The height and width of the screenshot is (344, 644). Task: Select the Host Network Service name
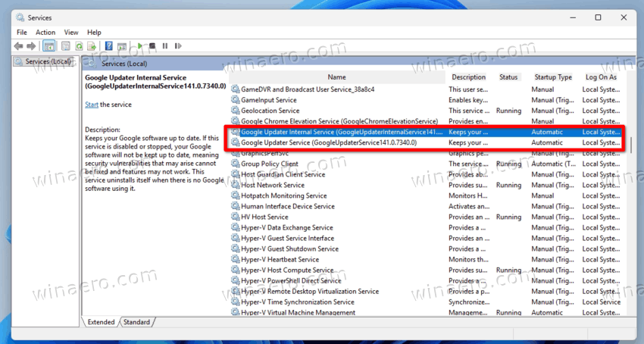coord(273,185)
